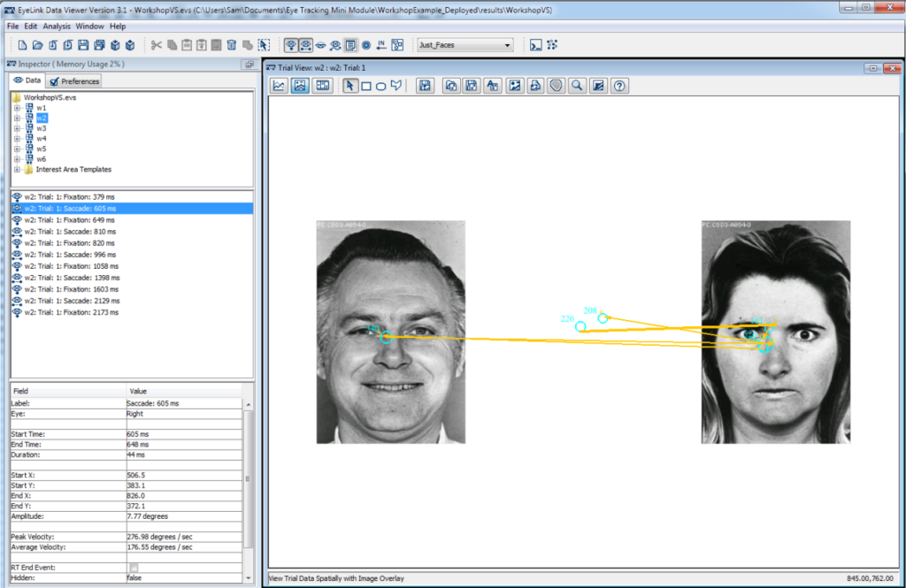This screenshot has height=588, width=906.
Task: Select the Saccade: 605 ms event entry
Action: click(88, 208)
